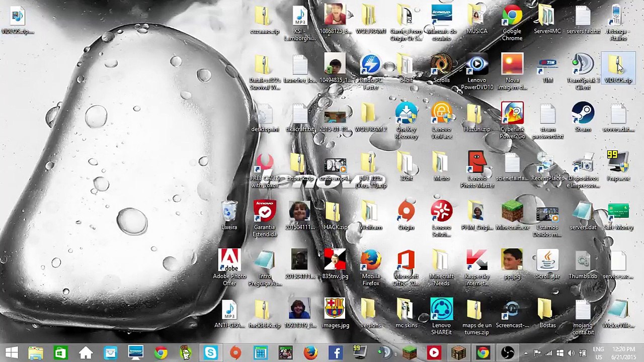Select the RecentPlaces shortcut
Viewport: 644px width, 362px height.
click(x=547, y=166)
